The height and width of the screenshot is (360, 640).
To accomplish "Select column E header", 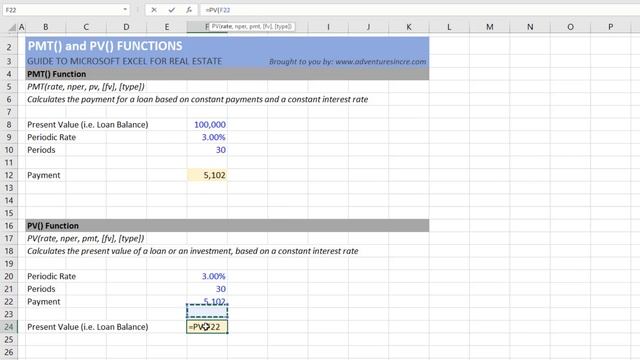I will pyautogui.click(x=167, y=27).
